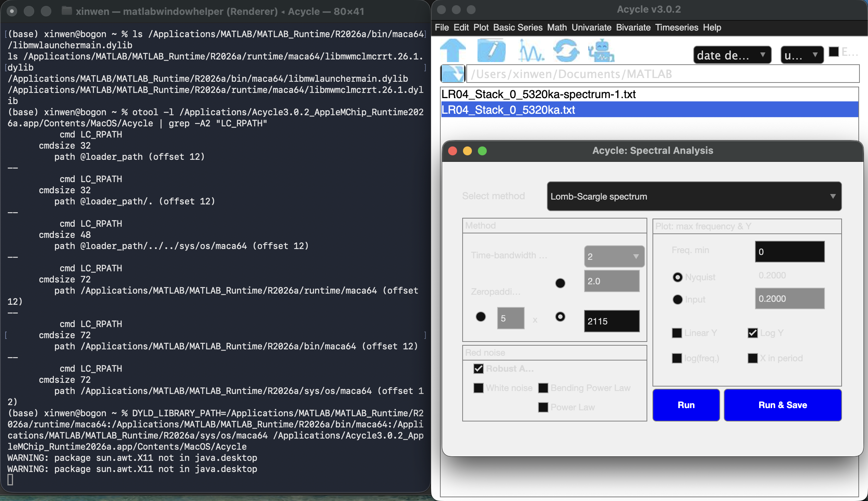Click the folder icon in the terminal title bar
Viewport: 868px width, 501px height.
pos(67,11)
